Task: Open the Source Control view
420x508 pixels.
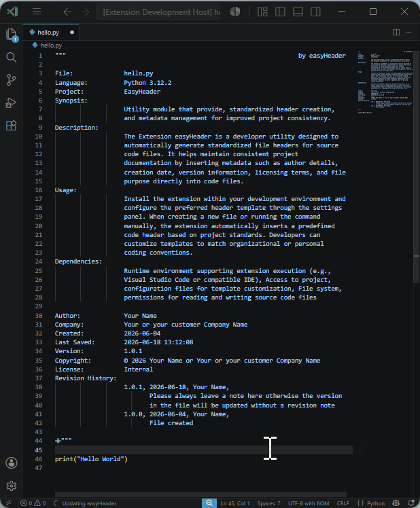Action: (12, 79)
